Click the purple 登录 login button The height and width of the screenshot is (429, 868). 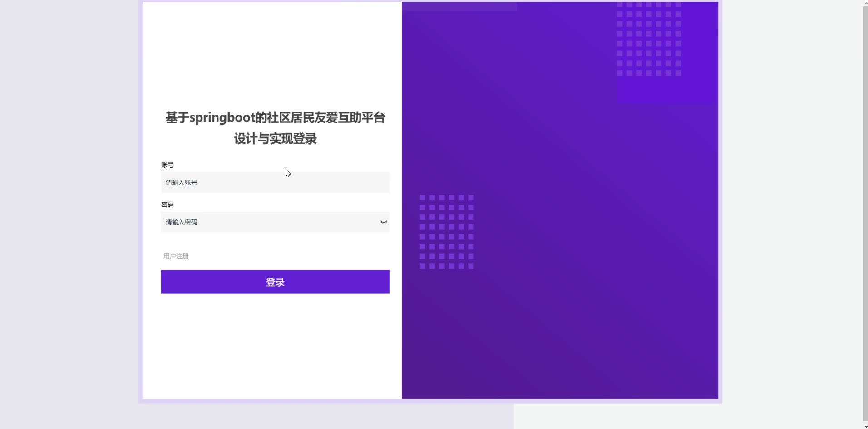[x=275, y=282]
